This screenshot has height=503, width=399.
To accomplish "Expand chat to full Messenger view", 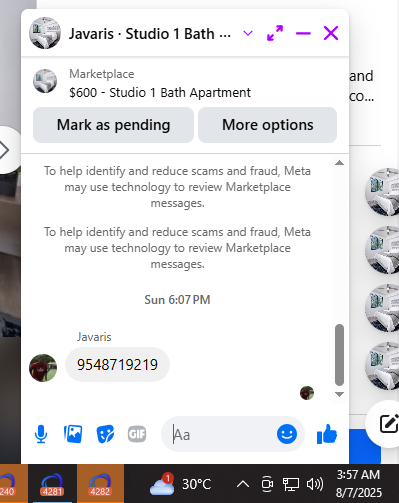I will point(275,33).
